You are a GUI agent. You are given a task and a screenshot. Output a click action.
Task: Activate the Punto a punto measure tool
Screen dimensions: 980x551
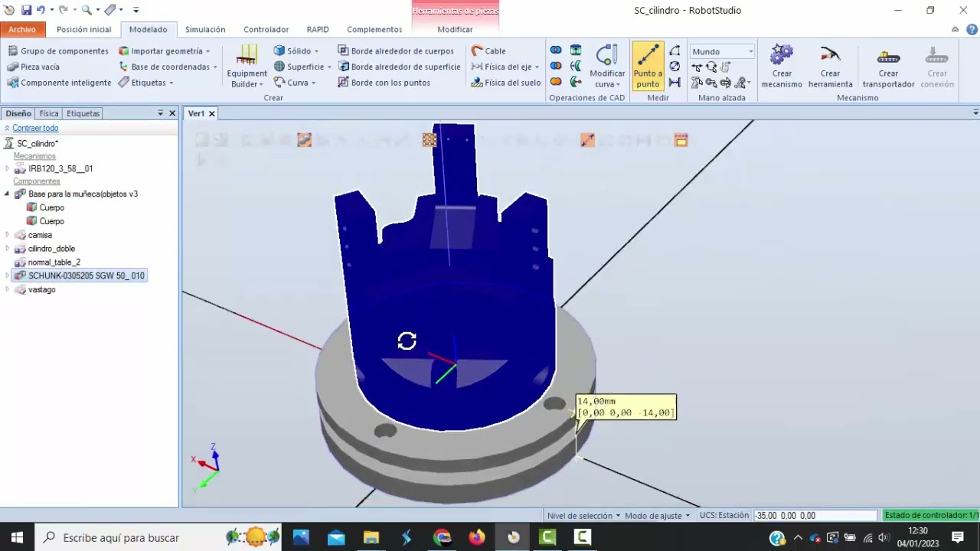(648, 67)
